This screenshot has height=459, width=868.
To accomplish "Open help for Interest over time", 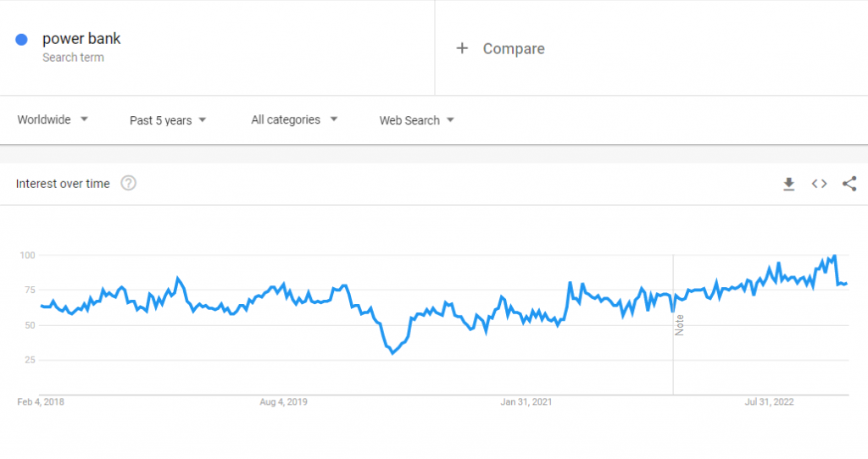I will (128, 184).
